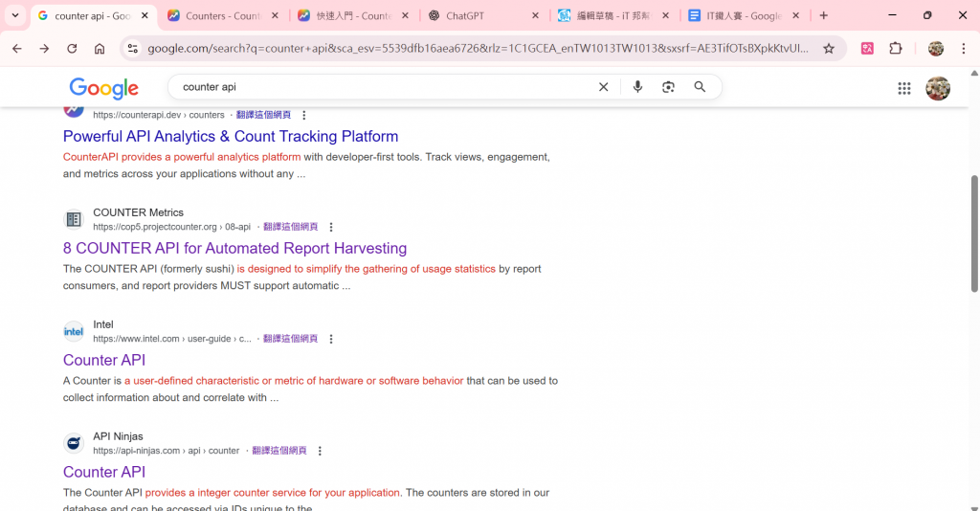The width and height of the screenshot is (980, 511).
Task: Click https://cop5.projectcounter.org URL text
Action: coord(155,227)
